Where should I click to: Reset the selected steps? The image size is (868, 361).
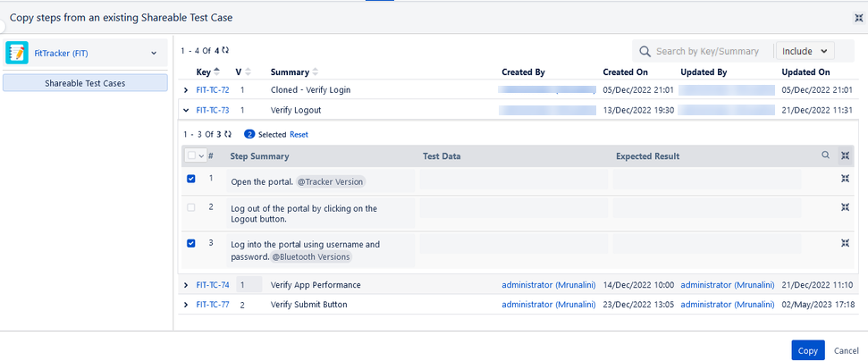tap(299, 134)
